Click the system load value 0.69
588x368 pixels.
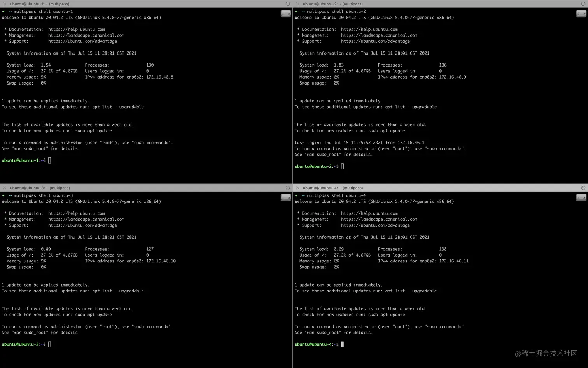[x=339, y=249]
